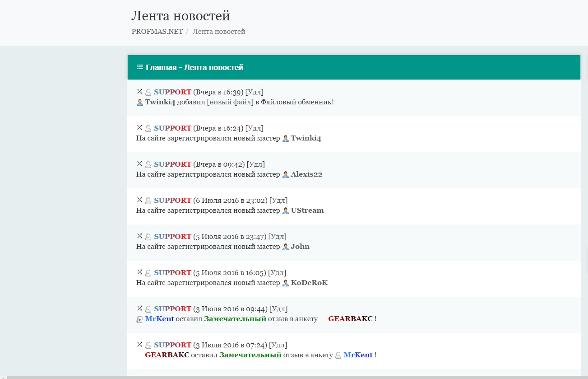This screenshot has height=379, width=588.
Task: Open GEARBAKC profile in 09:44 entry
Action: tap(350, 319)
